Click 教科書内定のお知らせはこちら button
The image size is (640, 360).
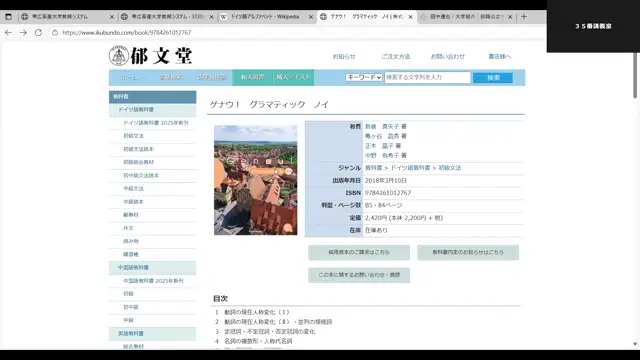(x=468, y=253)
